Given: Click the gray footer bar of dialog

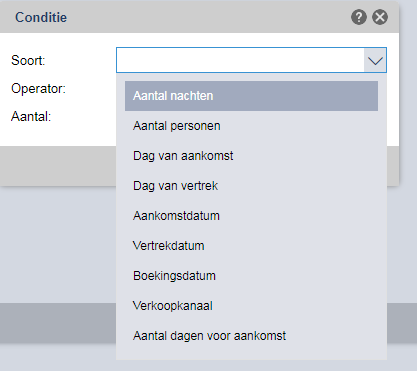Looking at the screenshot, I should tap(58, 166).
